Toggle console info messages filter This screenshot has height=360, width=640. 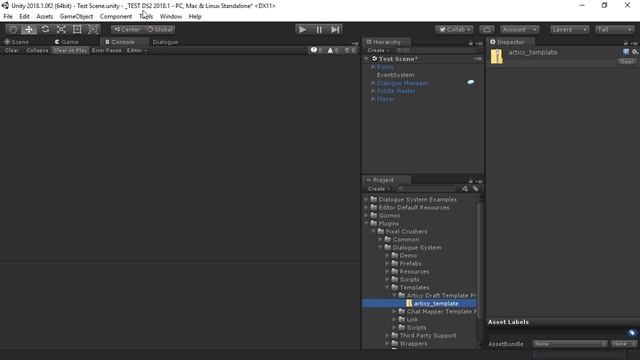coord(317,50)
